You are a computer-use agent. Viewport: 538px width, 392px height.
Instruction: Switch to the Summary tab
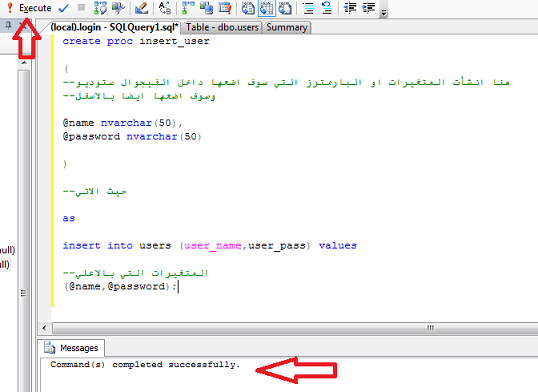pyautogui.click(x=287, y=27)
